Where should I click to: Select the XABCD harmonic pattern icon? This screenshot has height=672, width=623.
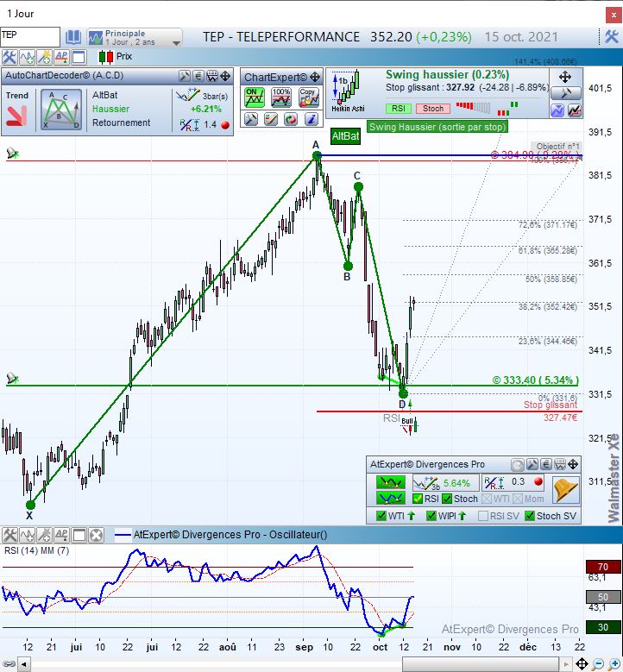click(61, 110)
